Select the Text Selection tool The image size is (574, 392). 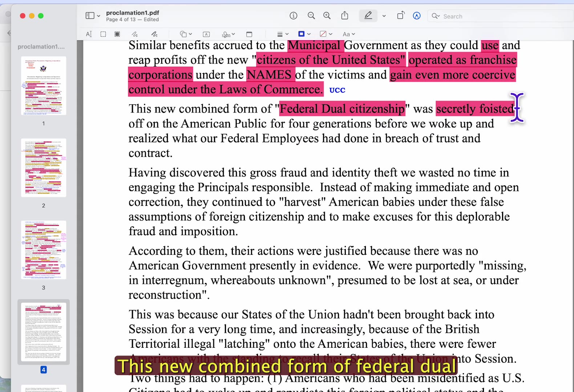[89, 34]
